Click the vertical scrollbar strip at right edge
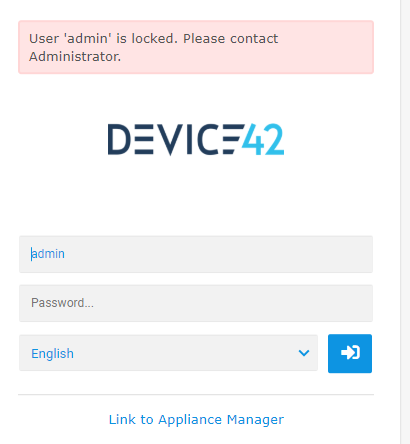This screenshot has width=410, height=444. coord(405,222)
